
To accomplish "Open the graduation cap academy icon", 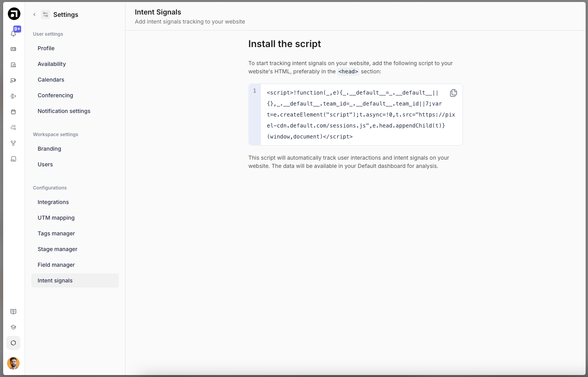I will point(13,327).
